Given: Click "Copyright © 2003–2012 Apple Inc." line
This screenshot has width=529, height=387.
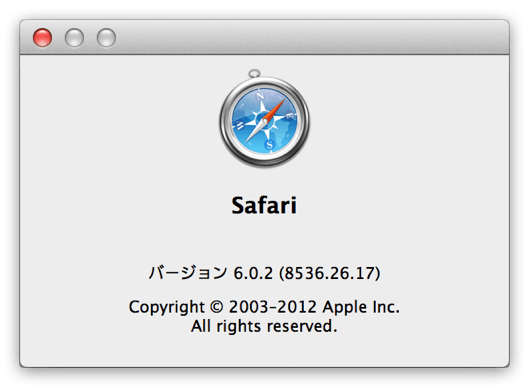Looking at the screenshot, I should tap(264, 307).
